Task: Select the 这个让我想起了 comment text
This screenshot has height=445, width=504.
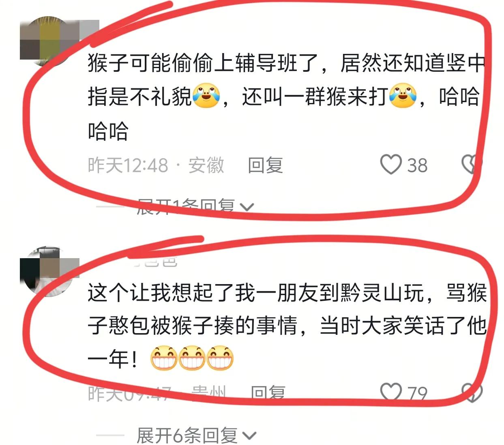Action: (287, 326)
